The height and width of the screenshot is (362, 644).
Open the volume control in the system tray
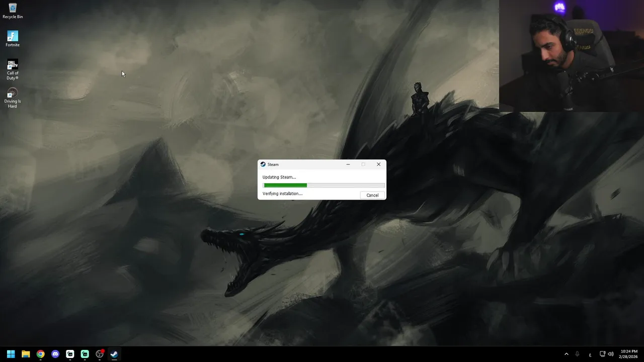point(611,354)
